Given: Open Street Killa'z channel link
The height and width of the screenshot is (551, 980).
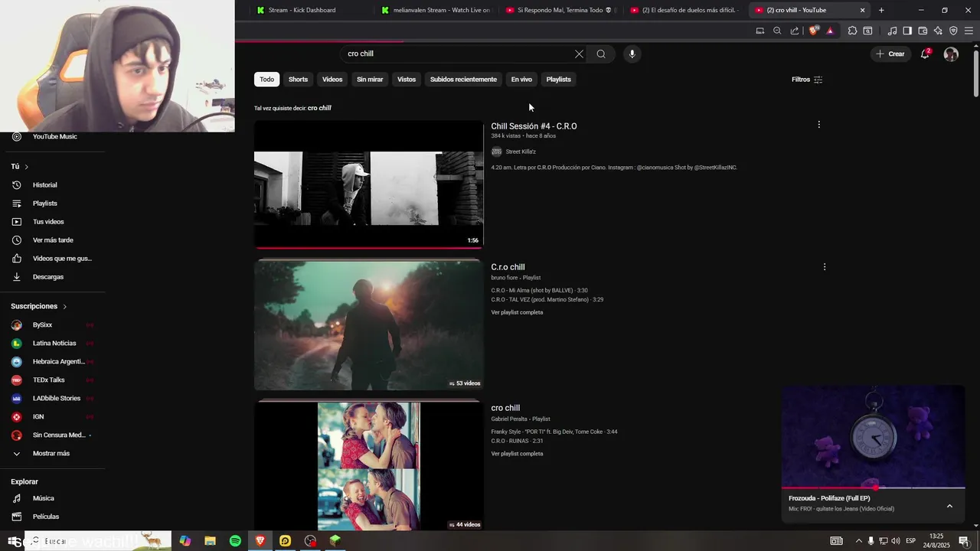Looking at the screenshot, I should pos(521,152).
